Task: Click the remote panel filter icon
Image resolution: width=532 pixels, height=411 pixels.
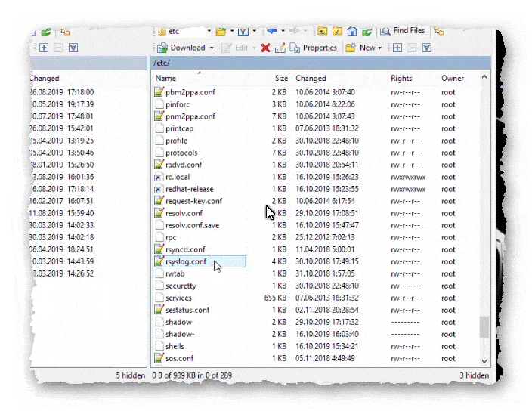Action: click(243, 32)
